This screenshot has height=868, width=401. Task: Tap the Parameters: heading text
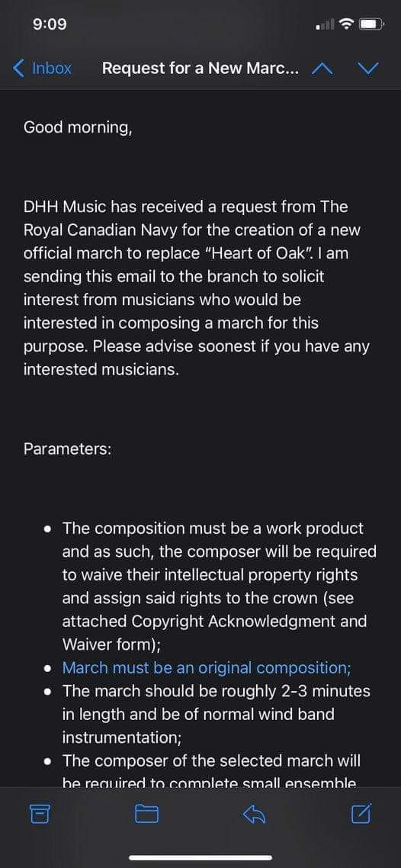68,449
